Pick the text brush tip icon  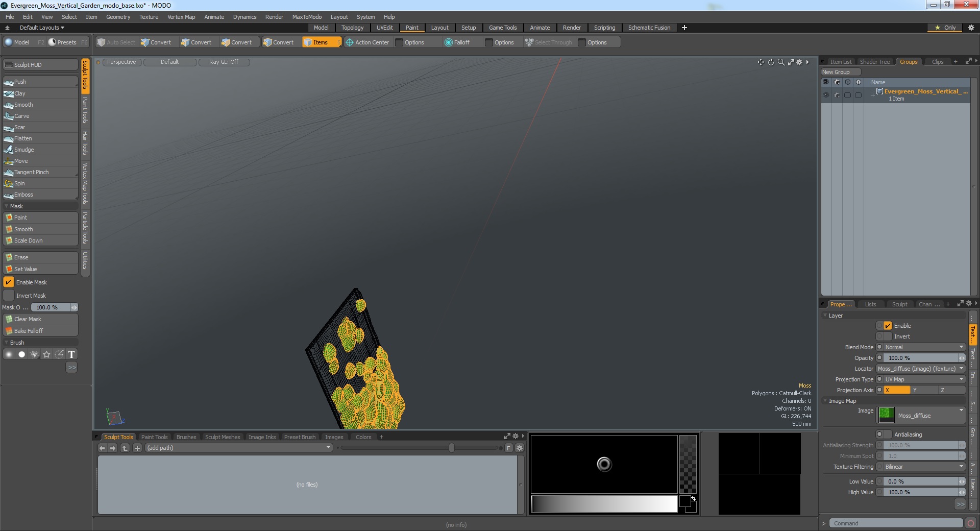(x=71, y=354)
